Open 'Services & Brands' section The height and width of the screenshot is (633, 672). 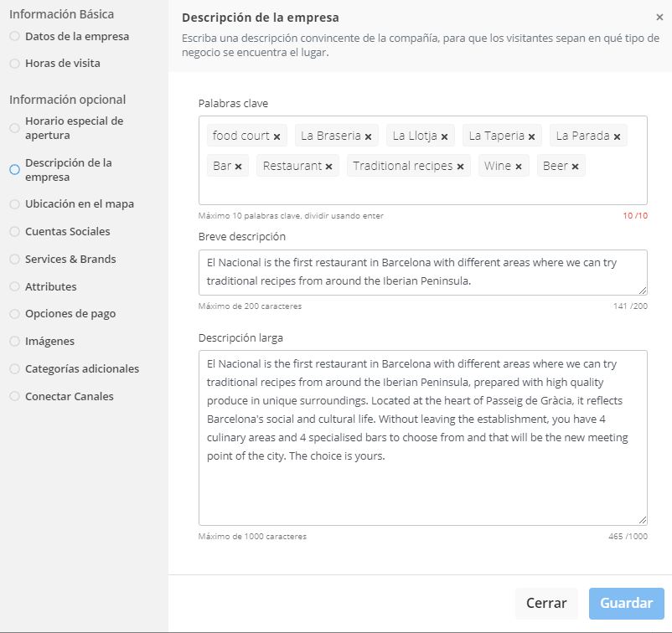tap(70, 259)
